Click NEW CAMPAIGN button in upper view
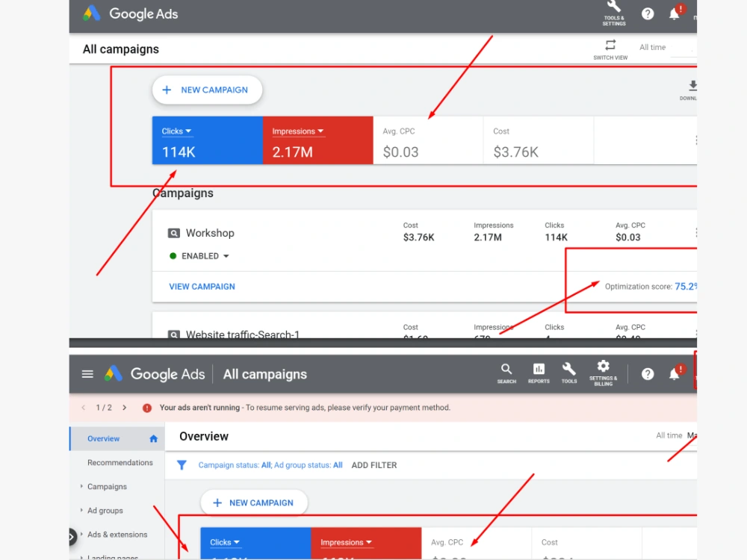The height and width of the screenshot is (560, 747). point(207,90)
